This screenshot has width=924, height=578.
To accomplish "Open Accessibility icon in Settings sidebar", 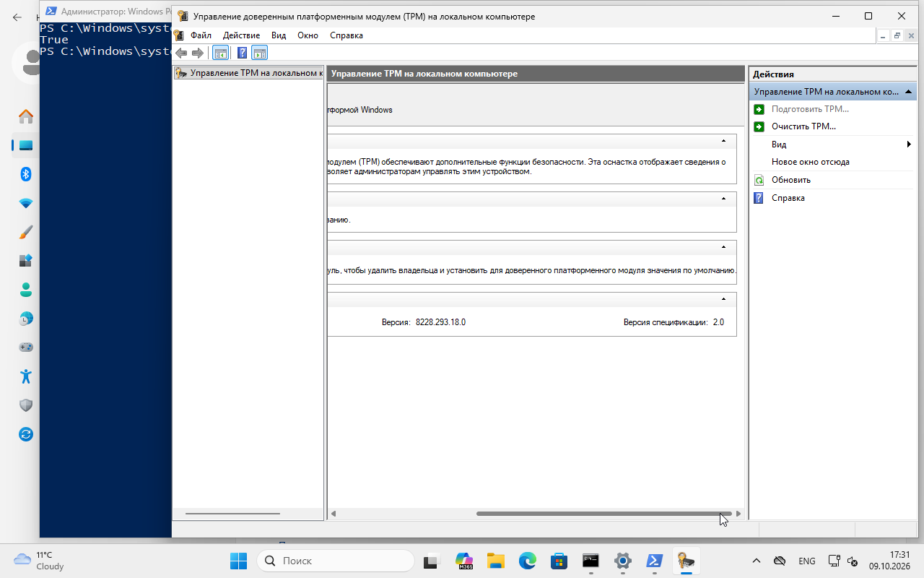I will 26,376.
